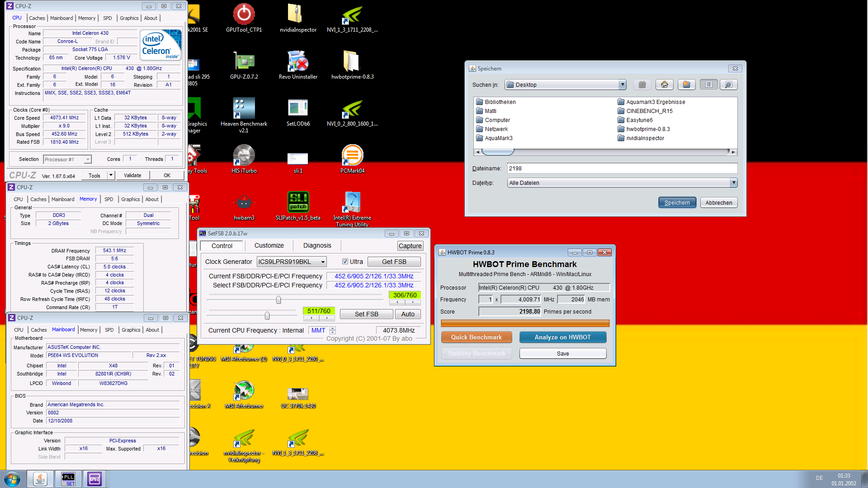
Task: Switch to the SPD tab in the top CPU-Z window
Action: [x=107, y=18]
